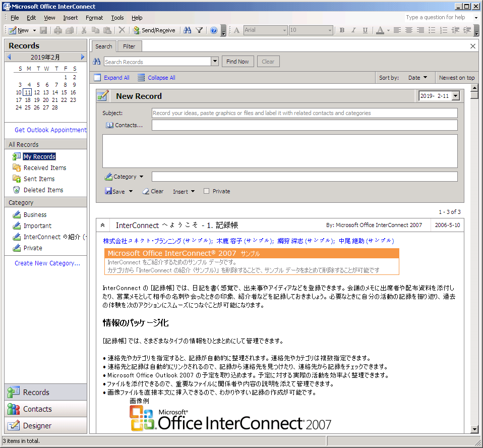The height and width of the screenshot is (448, 483).
Task: Click the Subject input field
Action: (305, 113)
